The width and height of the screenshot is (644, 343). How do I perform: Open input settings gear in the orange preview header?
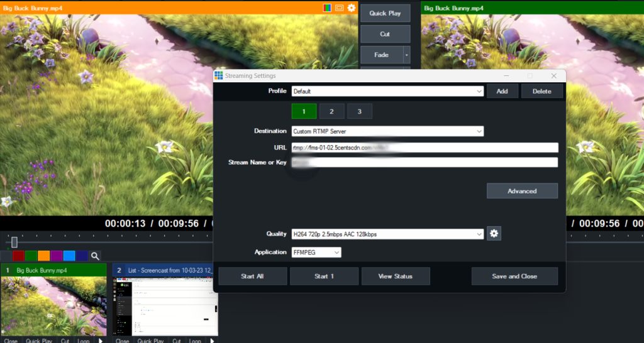(x=352, y=8)
